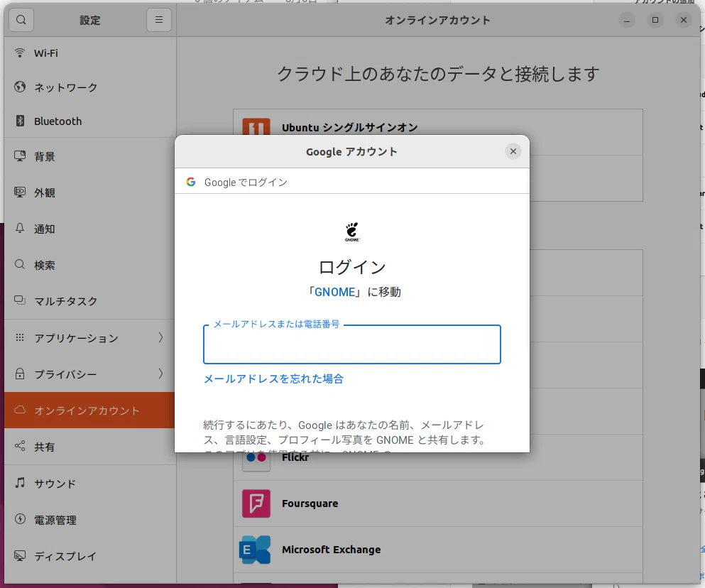Image resolution: width=705 pixels, height=588 pixels.
Task: Click the 電源管理 power icon
Action: (20, 519)
